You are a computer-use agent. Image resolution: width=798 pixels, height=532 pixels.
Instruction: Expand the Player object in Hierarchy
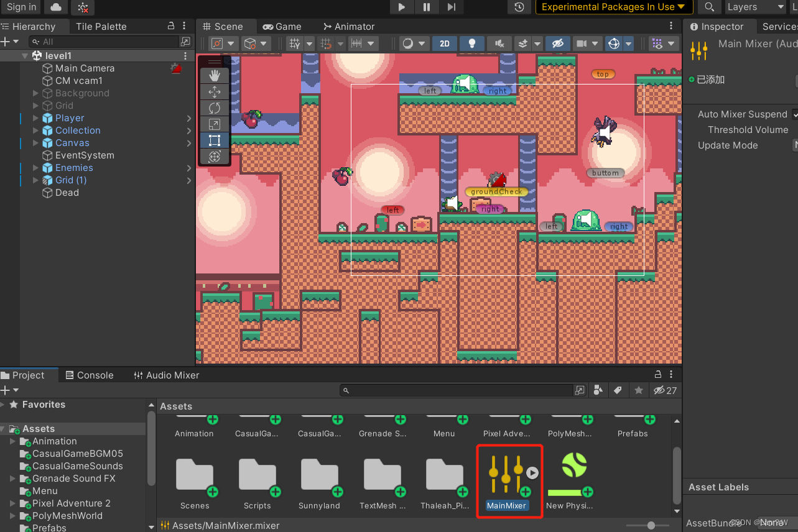click(35, 118)
